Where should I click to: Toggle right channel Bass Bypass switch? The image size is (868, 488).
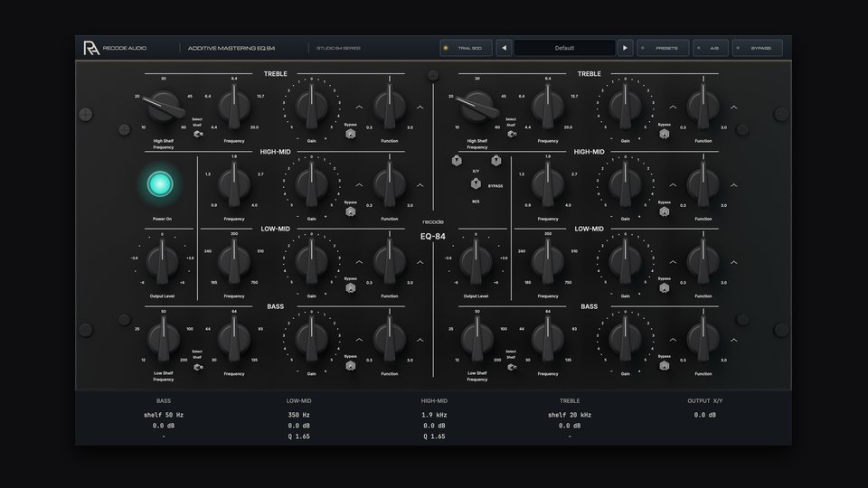[x=665, y=365]
